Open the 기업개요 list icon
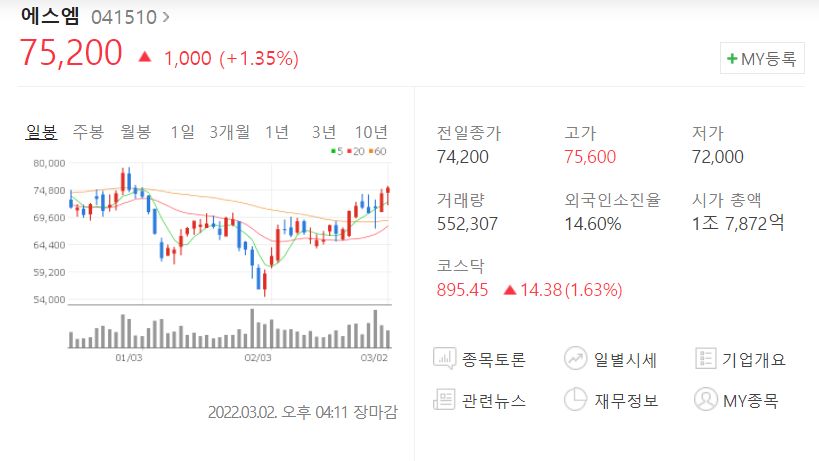Viewport: 819px width, 461px height. pos(706,359)
